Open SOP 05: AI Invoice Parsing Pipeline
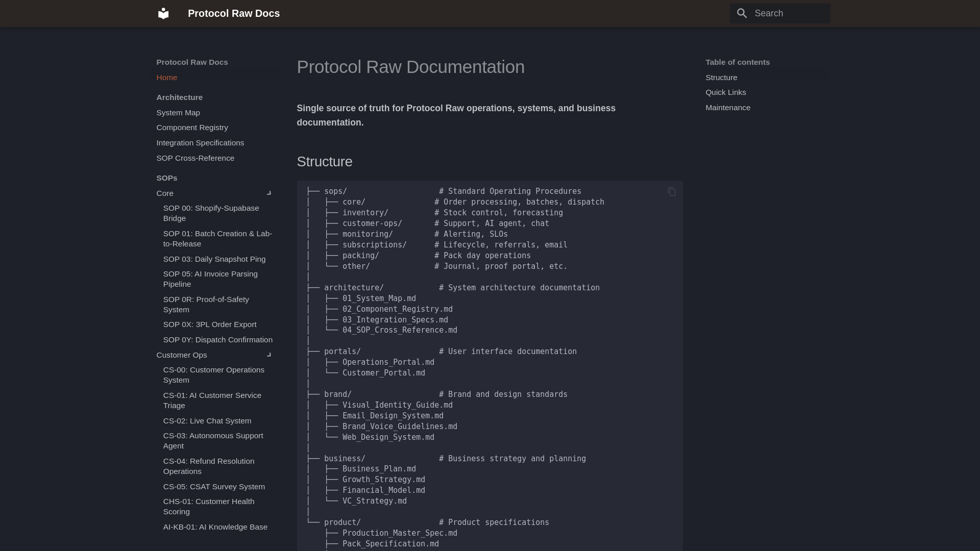 pos(210,279)
